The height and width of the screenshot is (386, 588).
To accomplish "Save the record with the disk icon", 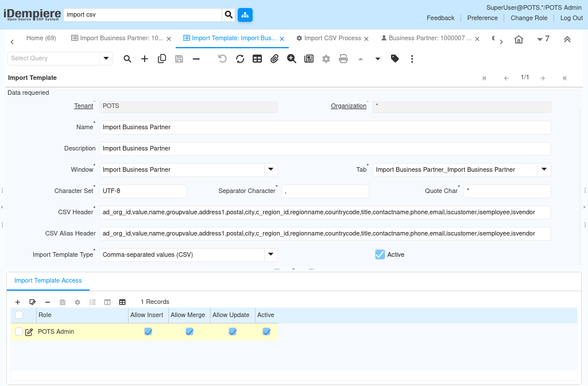I will (179, 59).
